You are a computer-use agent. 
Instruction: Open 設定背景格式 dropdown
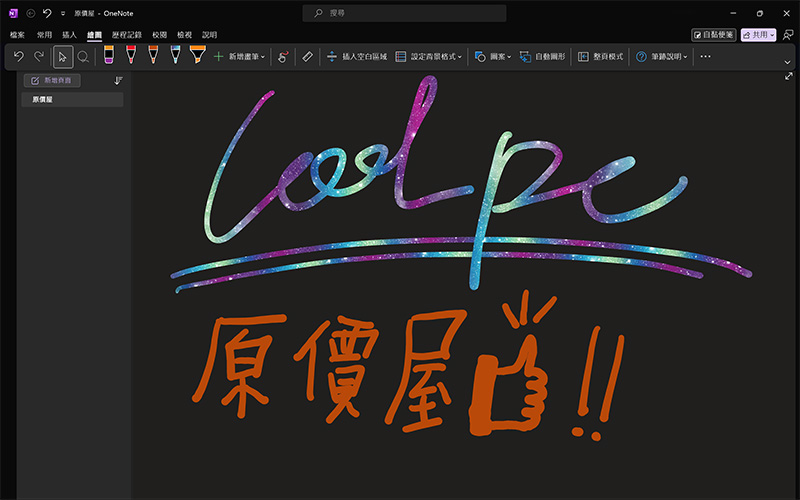point(429,57)
